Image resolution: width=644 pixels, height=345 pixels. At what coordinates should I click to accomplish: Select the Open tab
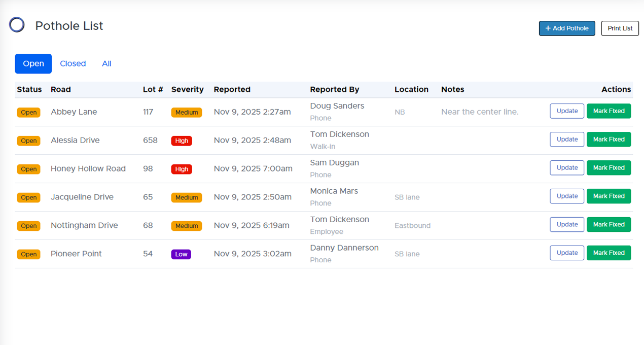point(33,64)
